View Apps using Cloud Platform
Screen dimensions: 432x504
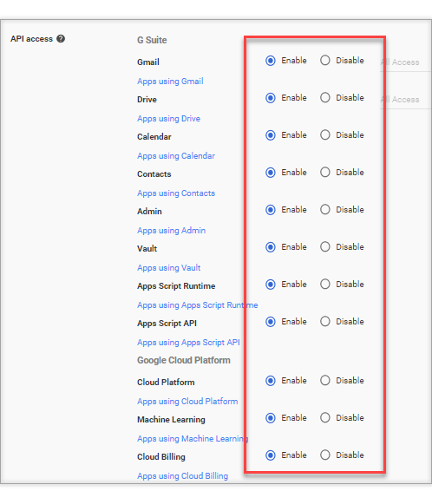click(x=187, y=402)
